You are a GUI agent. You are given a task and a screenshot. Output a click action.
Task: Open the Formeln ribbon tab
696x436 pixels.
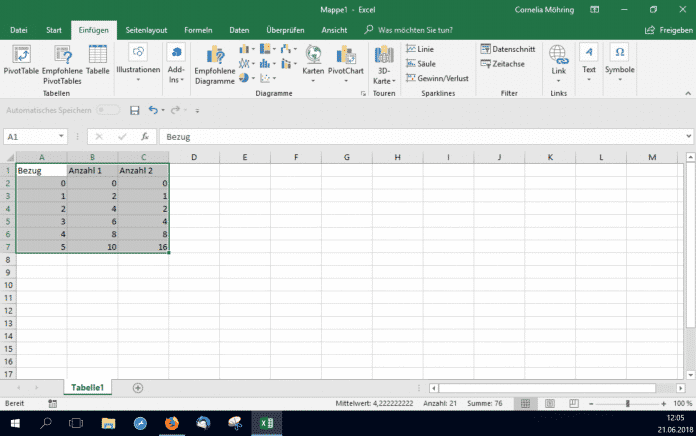[x=197, y=30]
